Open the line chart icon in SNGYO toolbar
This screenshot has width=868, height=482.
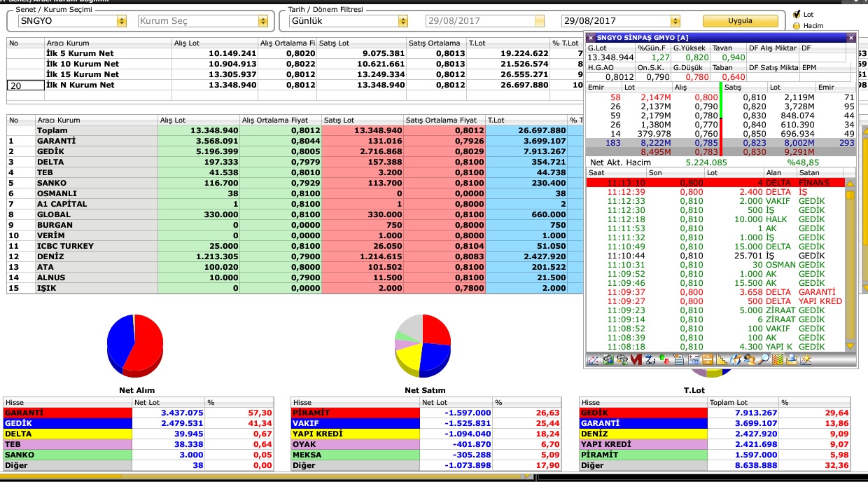(593, 360)
